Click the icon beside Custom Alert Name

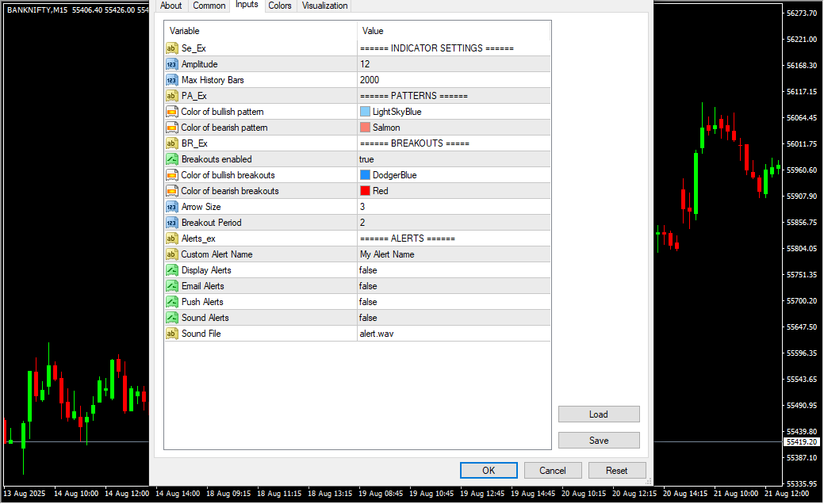171,254
